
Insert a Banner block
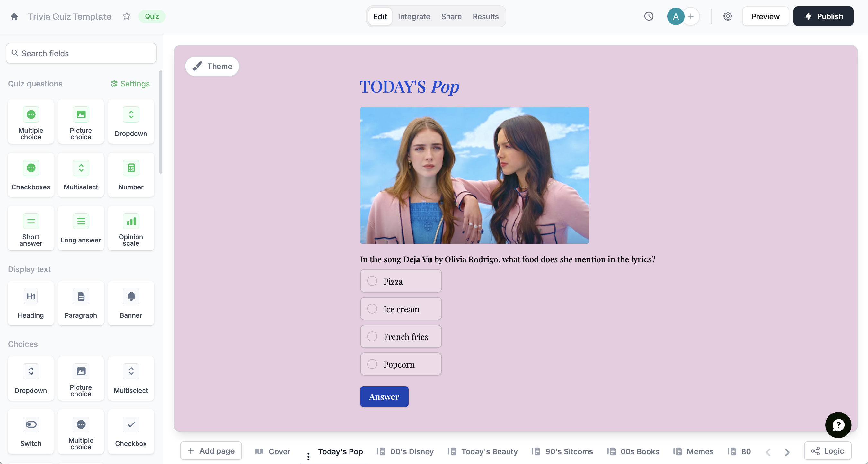tap(131, 304)
